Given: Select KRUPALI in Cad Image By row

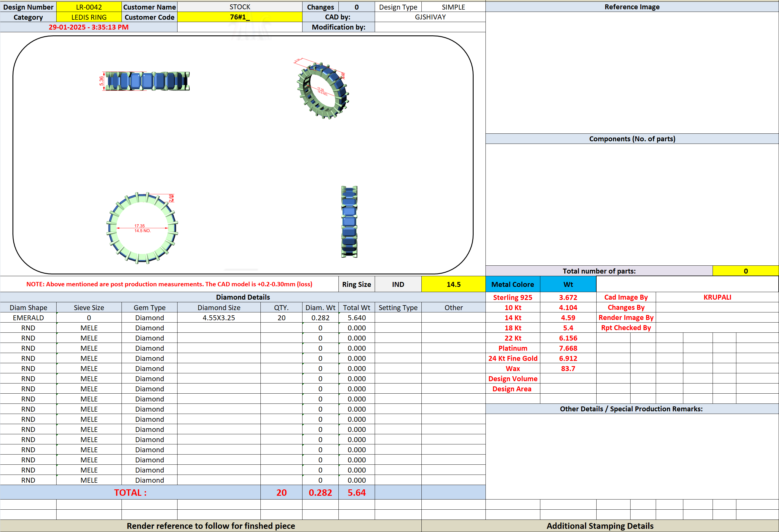Looking at the screenshot, I should coord(717,297).
